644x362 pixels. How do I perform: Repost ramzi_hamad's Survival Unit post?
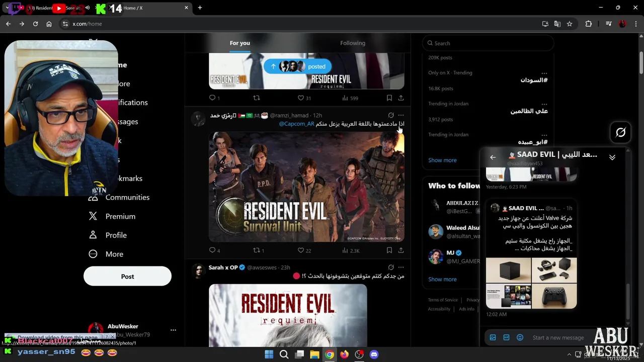(259, 250)
